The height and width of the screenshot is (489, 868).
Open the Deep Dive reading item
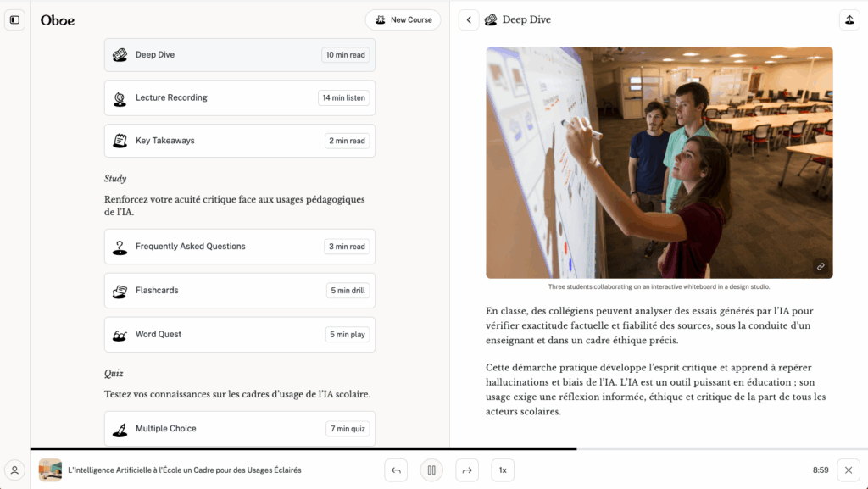click(x=239, y=55)
